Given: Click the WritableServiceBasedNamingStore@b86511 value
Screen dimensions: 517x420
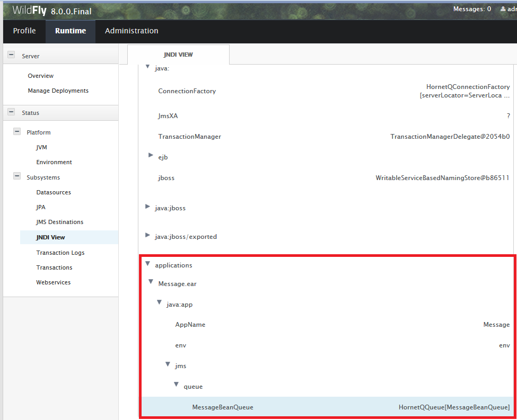Looking at the screenshot, I should pyautogui.click(x=442, y=178).
